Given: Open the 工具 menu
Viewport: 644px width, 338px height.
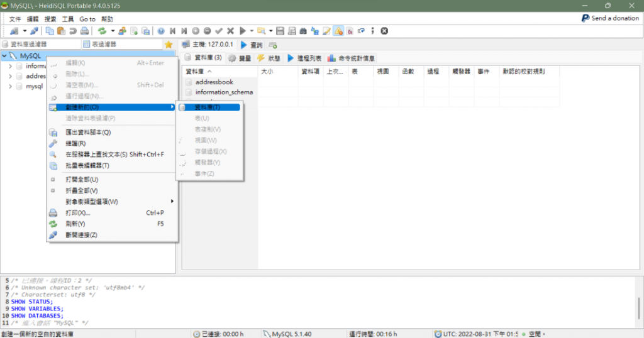Looking at the screenshot, I should click(x=68, y=19).
